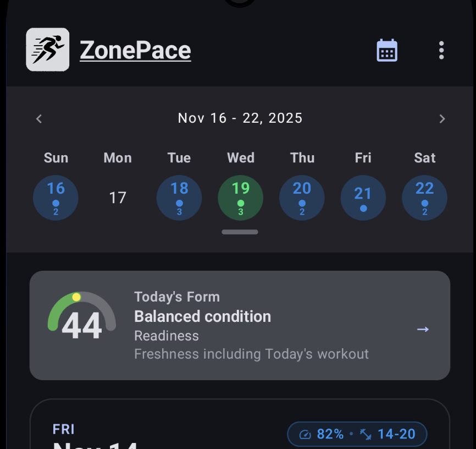The image size is (476, 449).
Task: Select Wednesday the 19th
Action: (241, 198)
